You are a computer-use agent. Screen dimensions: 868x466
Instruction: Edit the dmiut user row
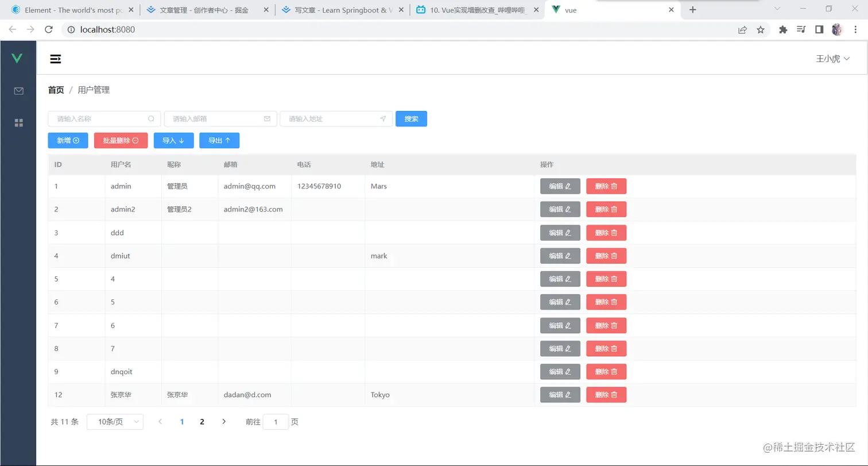(x=560, y=256)
